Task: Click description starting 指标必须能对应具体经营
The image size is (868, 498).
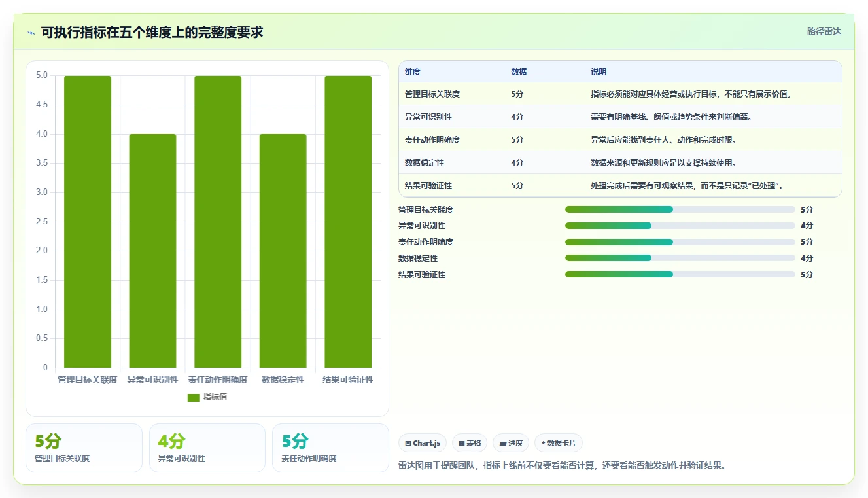Action: click(x=691, y=94)
